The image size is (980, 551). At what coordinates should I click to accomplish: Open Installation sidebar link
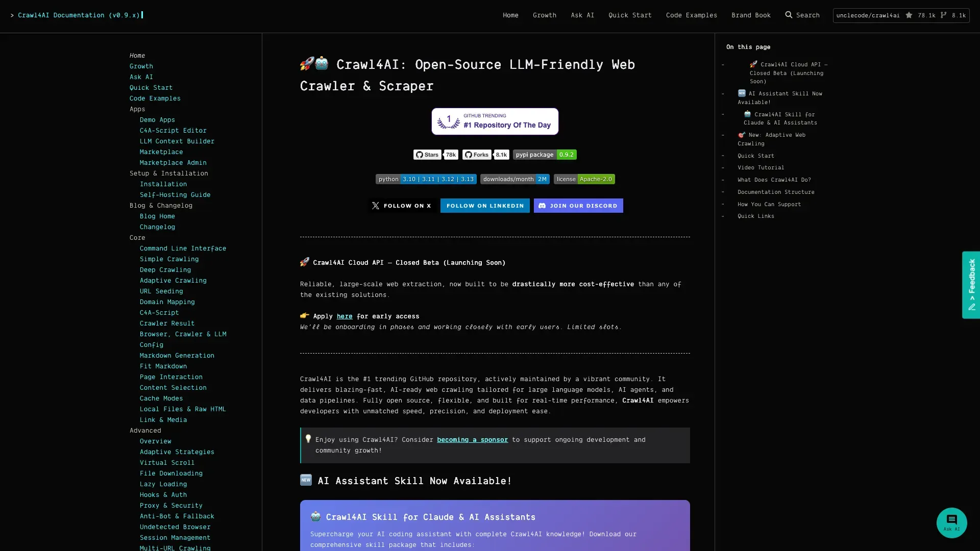pyautogui.click(x=163, y=184)
